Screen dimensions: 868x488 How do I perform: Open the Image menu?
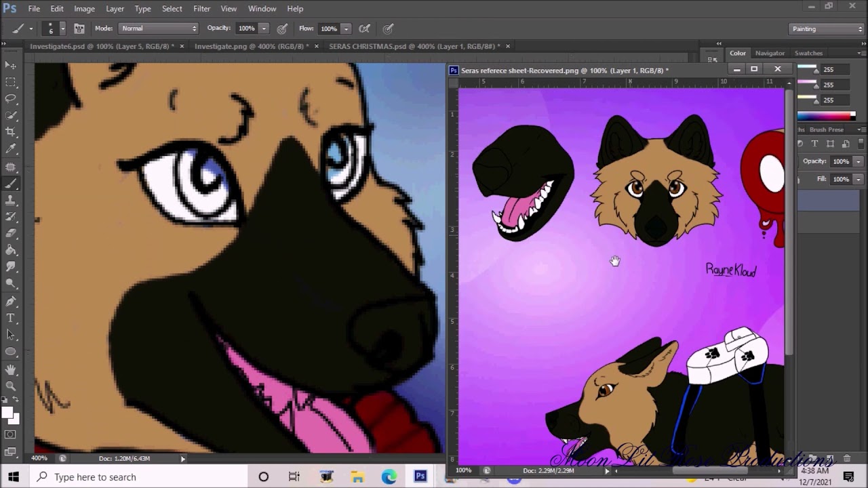pos(84,9)
